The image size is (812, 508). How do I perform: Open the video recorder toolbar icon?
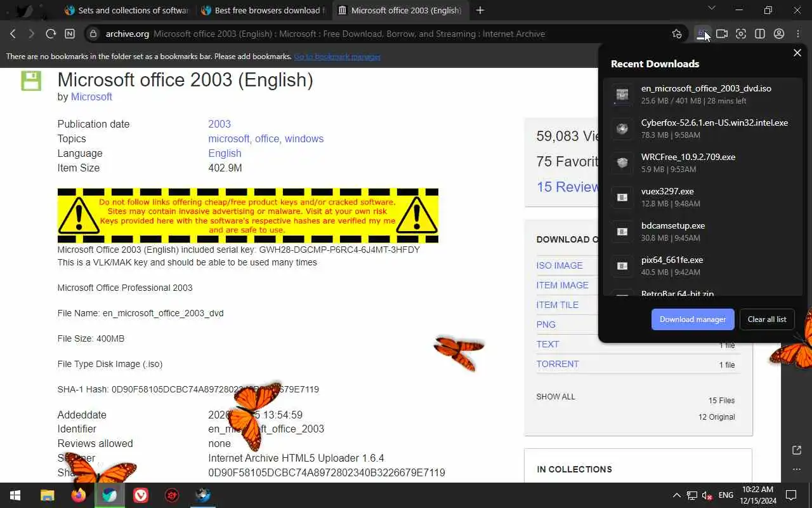(722, 34)
